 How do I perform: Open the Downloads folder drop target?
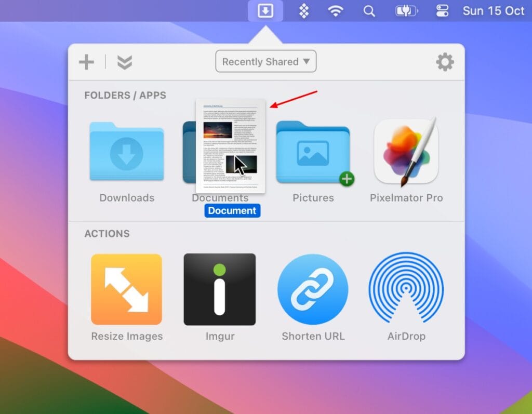(126, 151)
